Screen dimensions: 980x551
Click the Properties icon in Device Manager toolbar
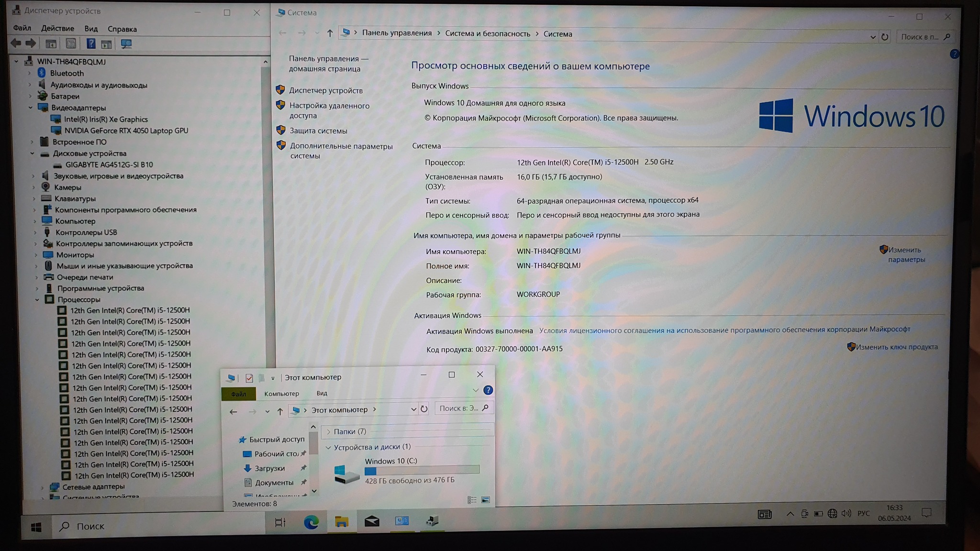tap(71, 44)
